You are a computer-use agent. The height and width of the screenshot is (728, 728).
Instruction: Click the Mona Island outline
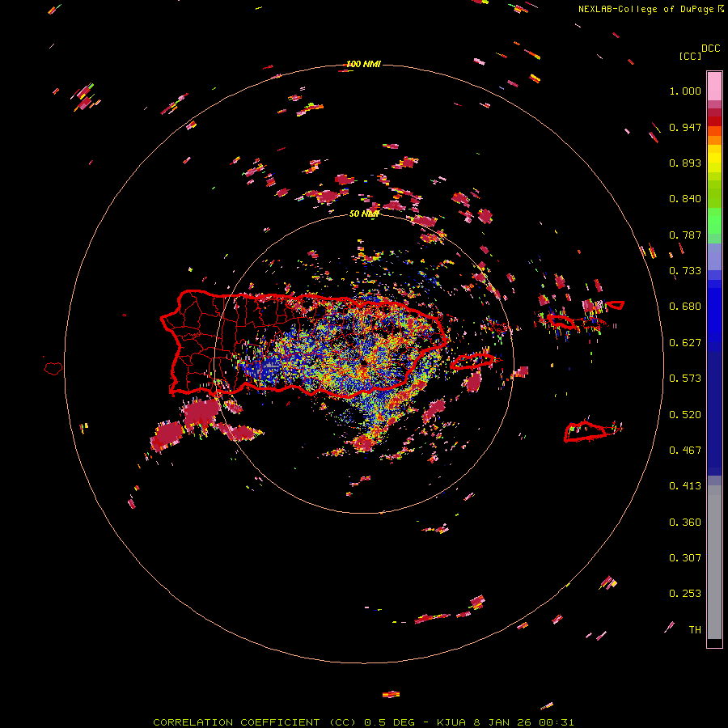pos(53,369)
